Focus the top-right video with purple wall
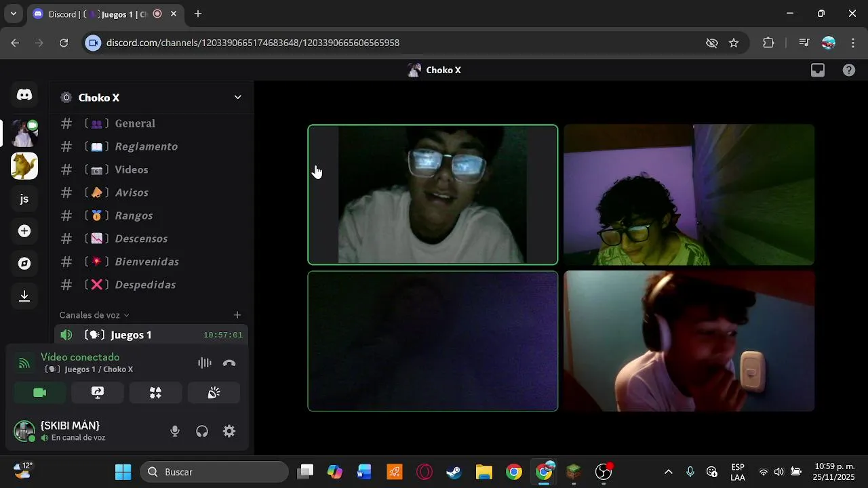 [x=689, y=195]
